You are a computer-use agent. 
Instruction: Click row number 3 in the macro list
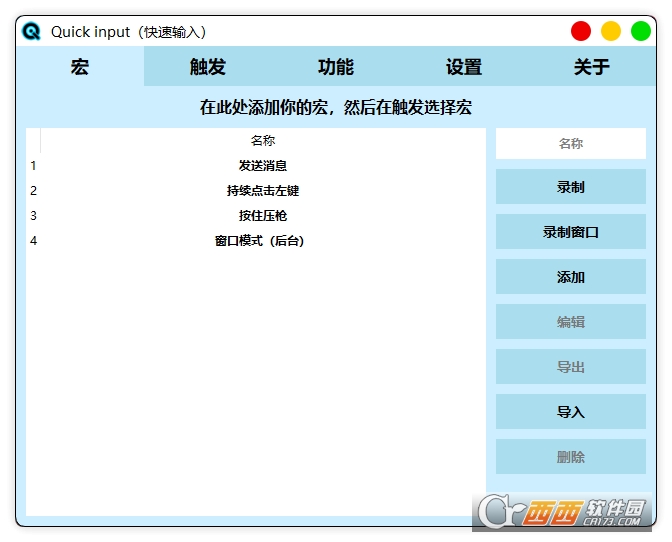33,215
